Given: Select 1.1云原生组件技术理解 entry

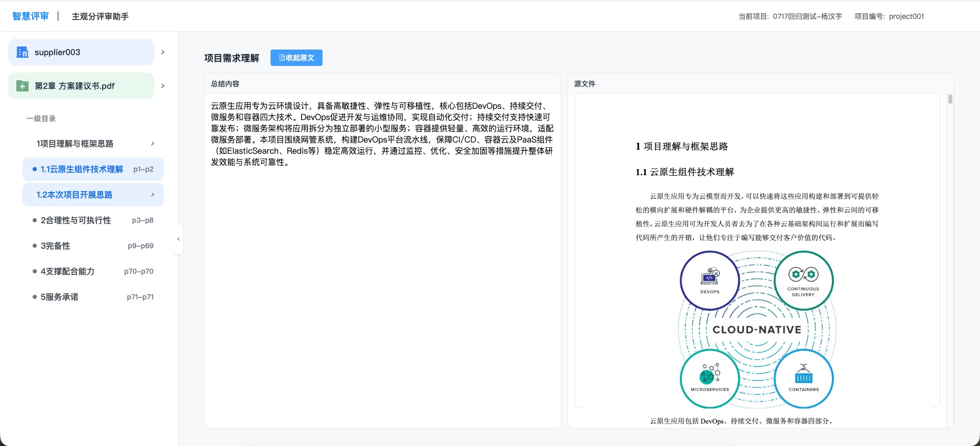Looking at the screenshot, I should point(82,169).
